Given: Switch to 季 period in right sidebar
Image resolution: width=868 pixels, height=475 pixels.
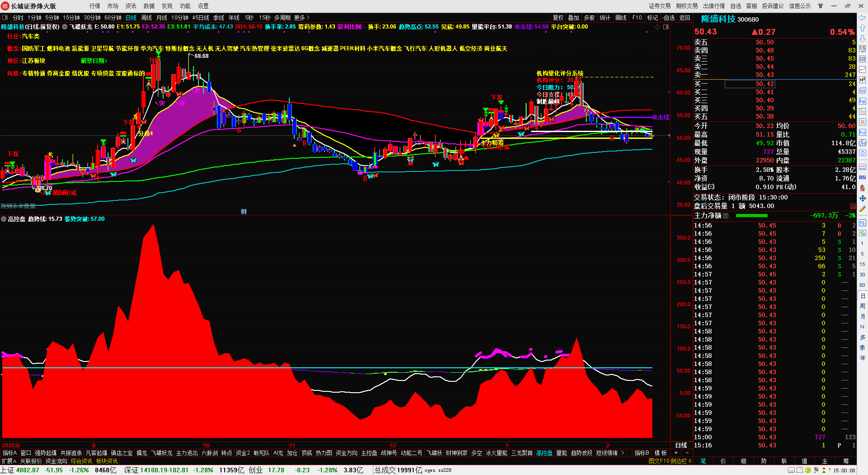Looking at the screenshot, I should click(863, 347).
